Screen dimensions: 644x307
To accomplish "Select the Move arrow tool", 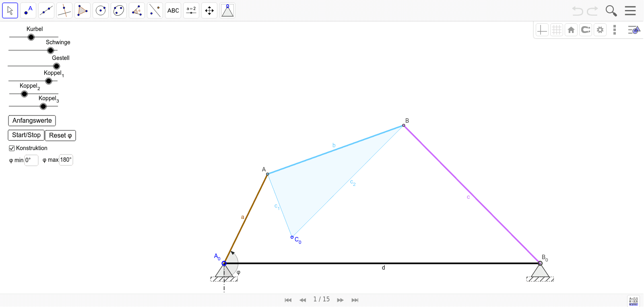I will click(10, 10).
